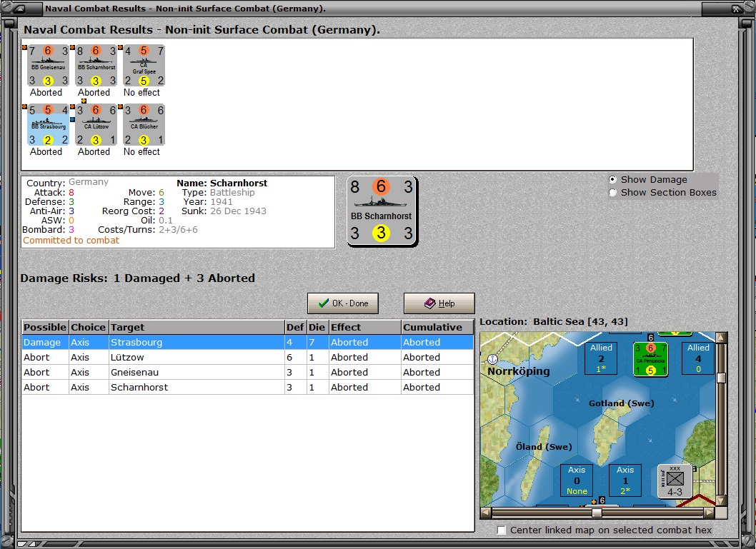
Task: Sort by the Possible column header
Action: (x=45, y=328)
